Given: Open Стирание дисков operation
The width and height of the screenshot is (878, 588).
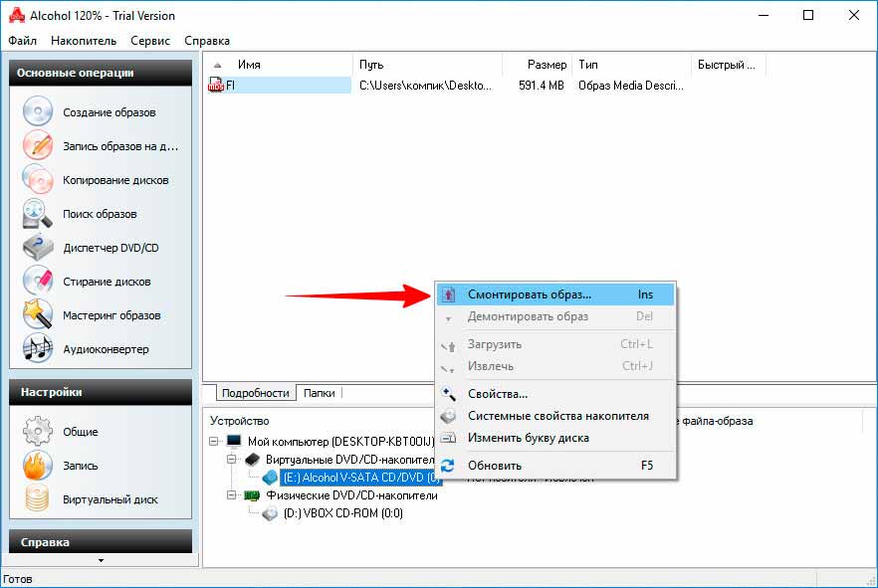Looking at the screenshot, I should [107, 282].
